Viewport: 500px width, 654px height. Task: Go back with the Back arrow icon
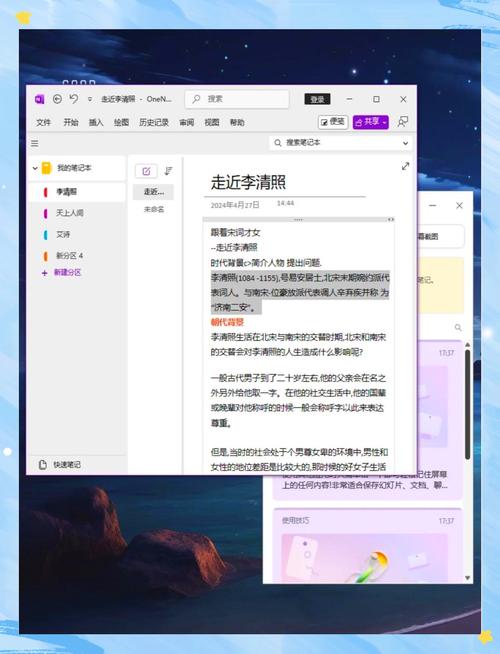click(x=57, y=99)
